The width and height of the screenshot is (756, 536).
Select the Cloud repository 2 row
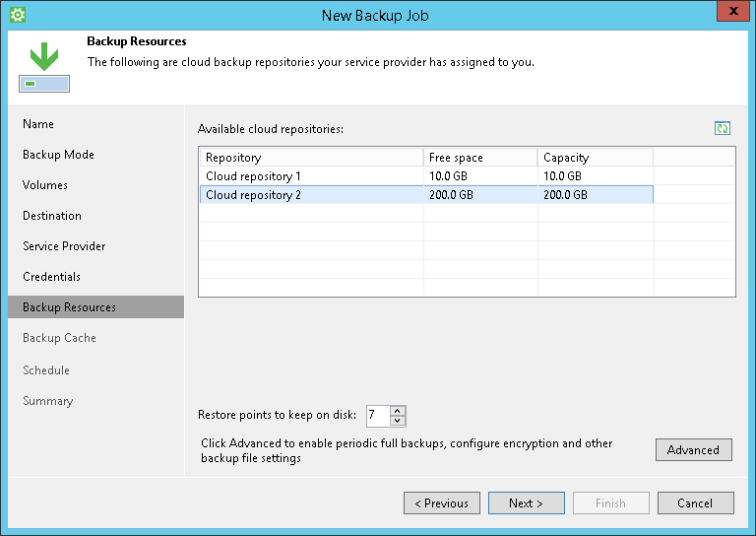(426, 194)
